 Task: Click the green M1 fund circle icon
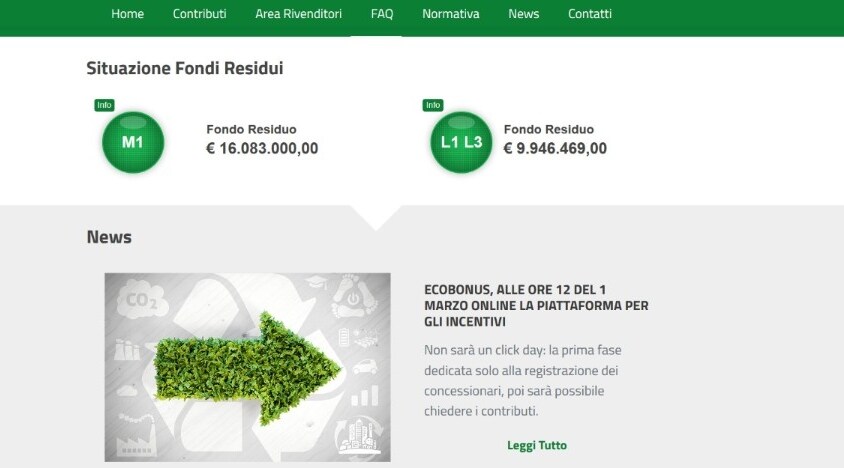tap(132, 142)
